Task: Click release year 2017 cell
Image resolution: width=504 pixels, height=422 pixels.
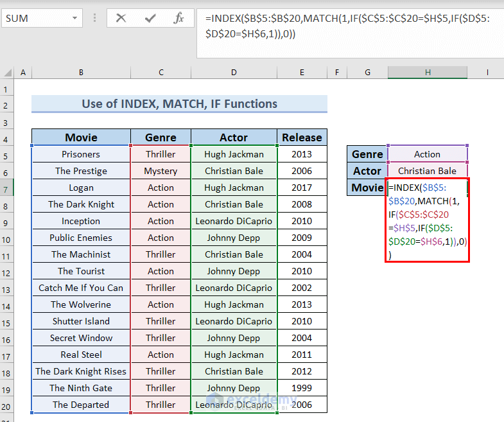Action: click(x=302, y=188)
